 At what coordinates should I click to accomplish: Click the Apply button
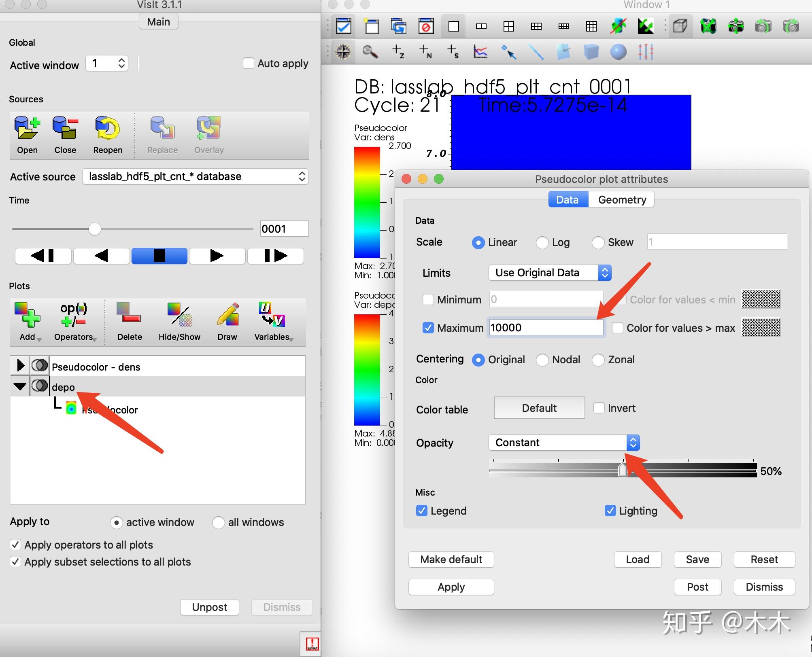pos(451,587)
